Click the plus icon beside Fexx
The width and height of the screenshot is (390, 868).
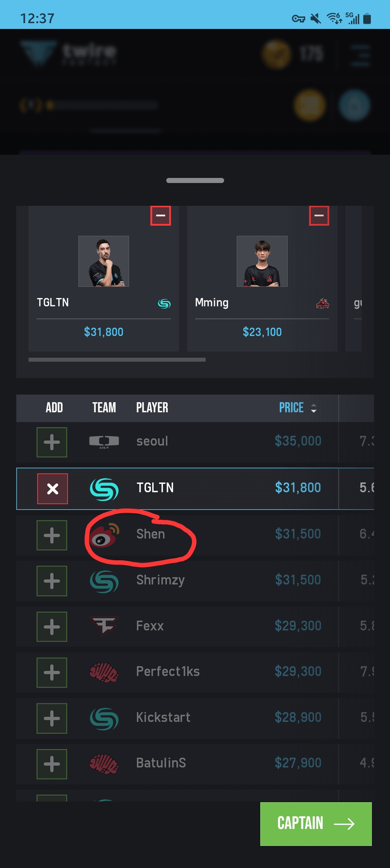[52, 627]
